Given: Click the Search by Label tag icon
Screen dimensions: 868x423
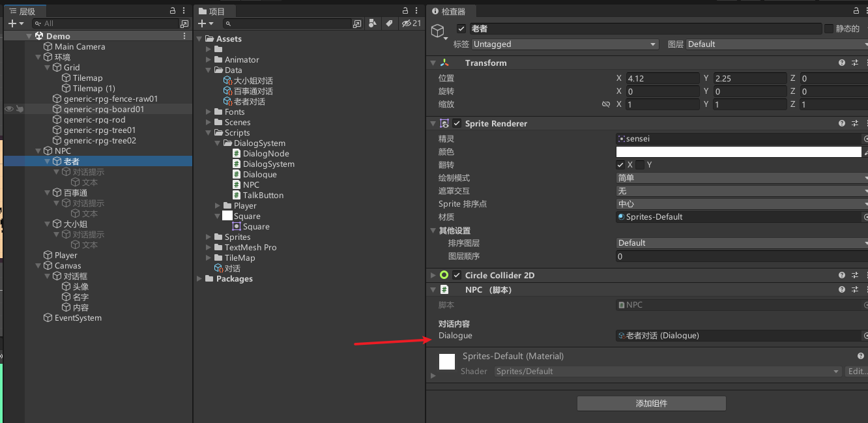Looking at the screenshot, I should click(389, 23).
